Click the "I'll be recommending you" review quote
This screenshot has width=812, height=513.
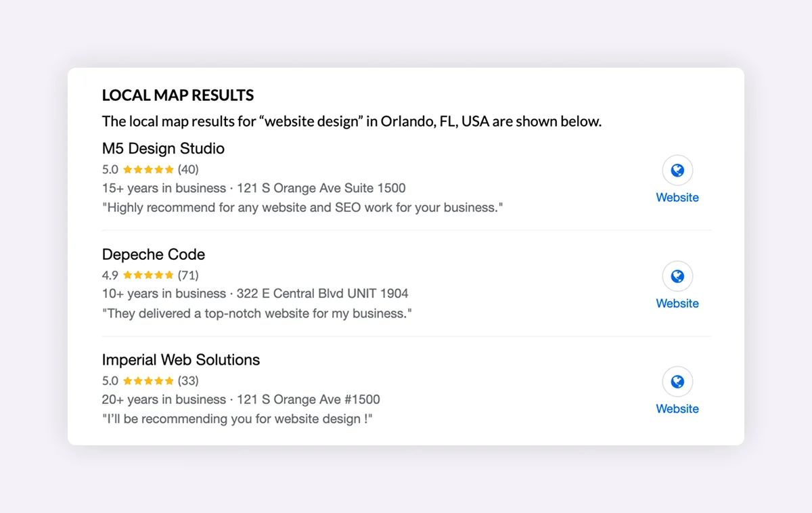tap(238, 419)
